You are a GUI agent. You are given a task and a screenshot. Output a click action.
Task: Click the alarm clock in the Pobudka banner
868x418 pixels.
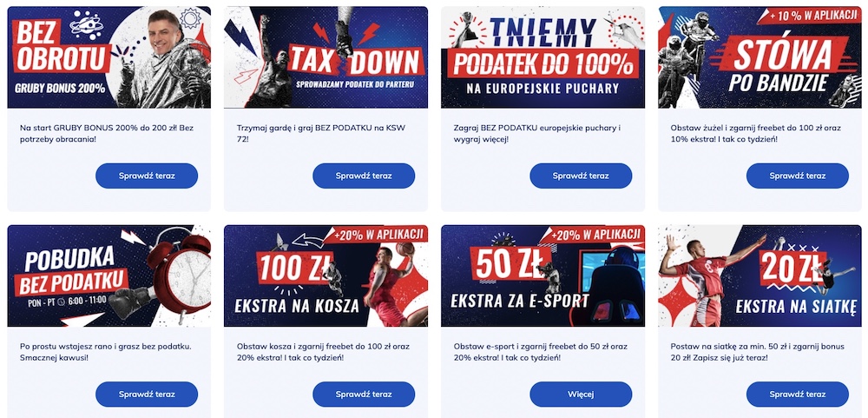coord(181,272)
